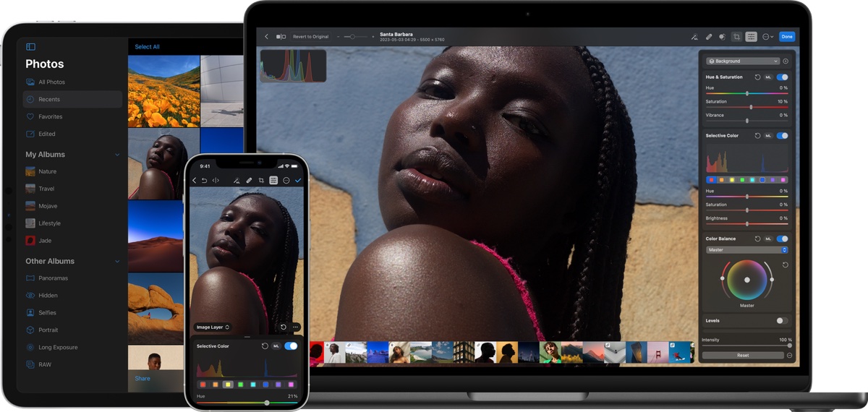Click Share on the iPad
Screen dimensions: 868x412
point(142,379)
